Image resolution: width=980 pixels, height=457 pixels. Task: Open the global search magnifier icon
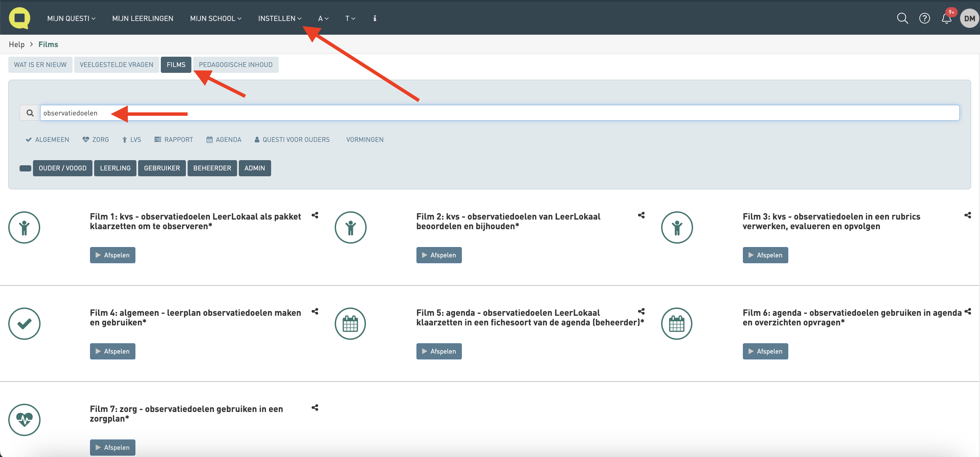tap(902, 18)
